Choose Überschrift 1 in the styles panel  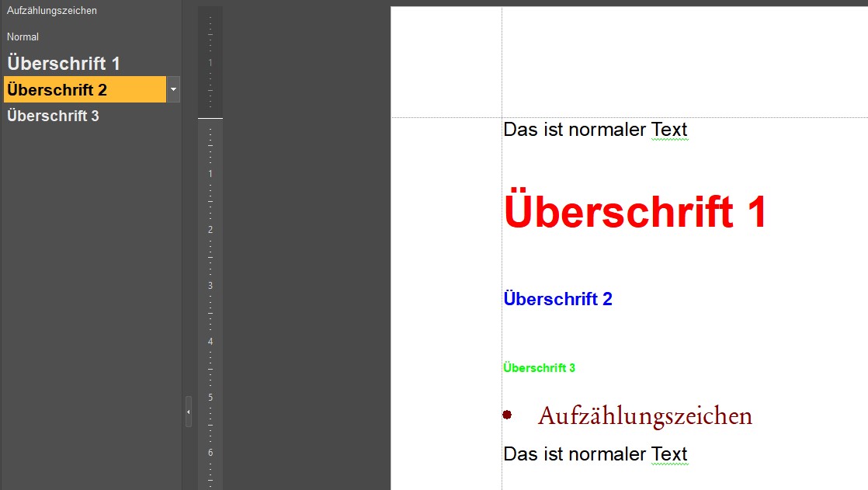64,64
